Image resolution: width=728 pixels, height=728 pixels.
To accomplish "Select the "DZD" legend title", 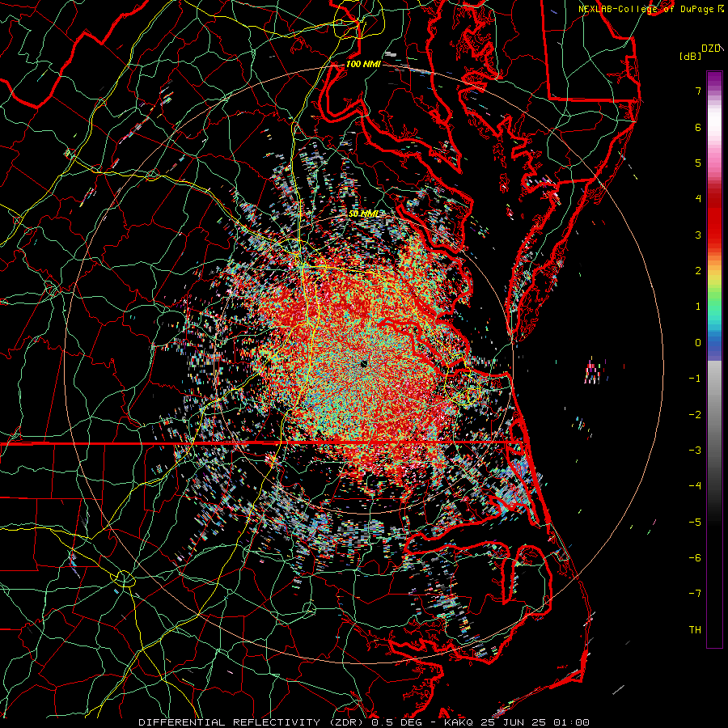I will pos(711,49).
